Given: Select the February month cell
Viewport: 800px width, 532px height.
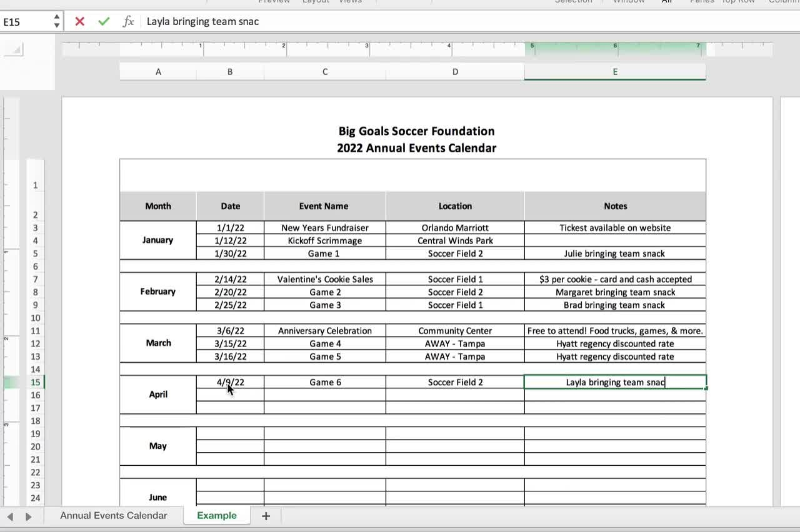Looking at the screenshot, I should coord(158,292).
